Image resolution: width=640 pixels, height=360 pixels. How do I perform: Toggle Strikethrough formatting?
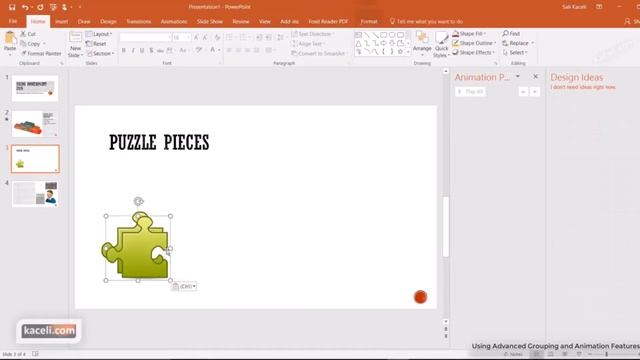coord(160,50)
